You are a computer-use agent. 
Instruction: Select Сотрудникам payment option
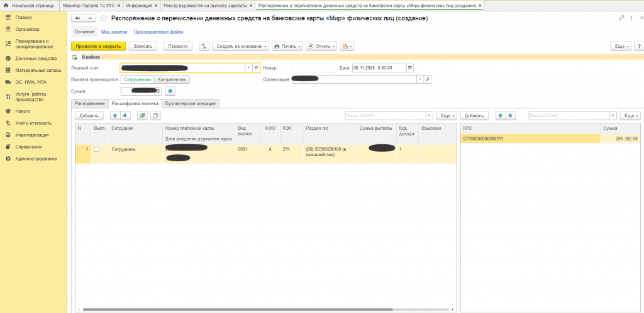coord(137,79)
